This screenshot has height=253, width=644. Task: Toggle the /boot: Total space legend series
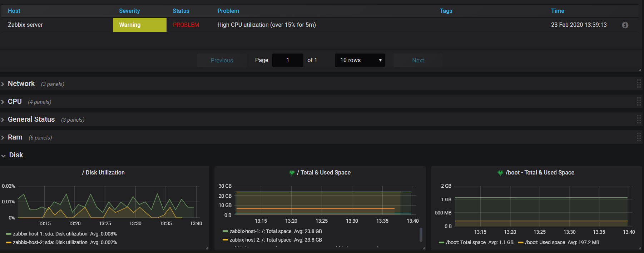[466, 242]
